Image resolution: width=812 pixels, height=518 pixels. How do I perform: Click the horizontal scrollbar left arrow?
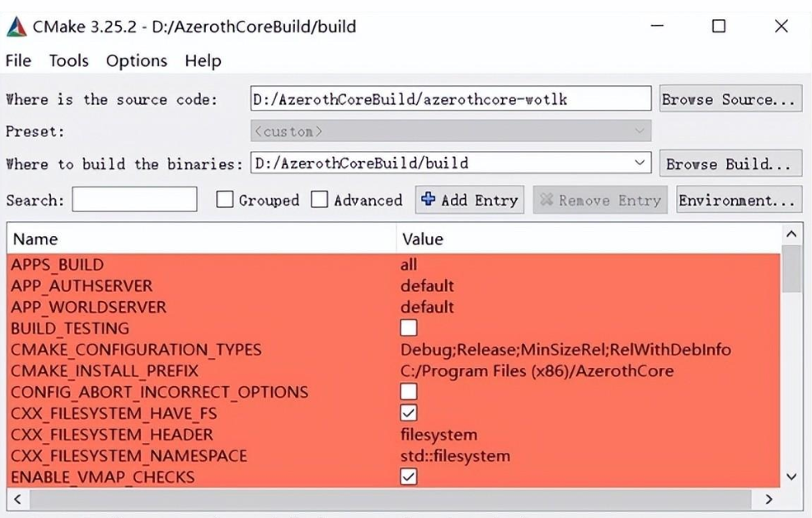[x=18, y=499]
